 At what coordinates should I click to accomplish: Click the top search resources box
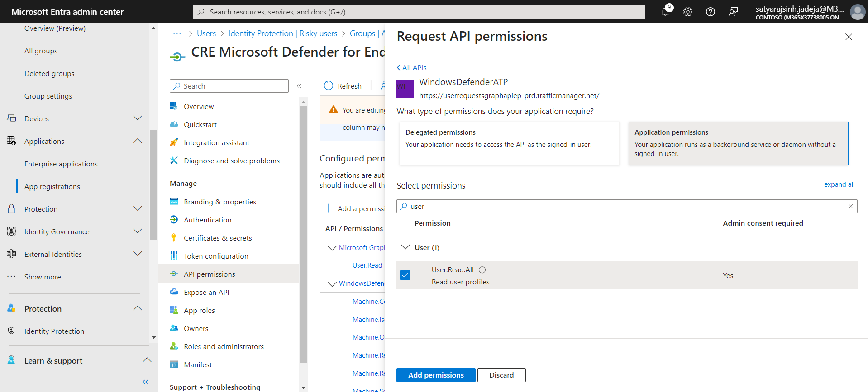pos(419,12)
